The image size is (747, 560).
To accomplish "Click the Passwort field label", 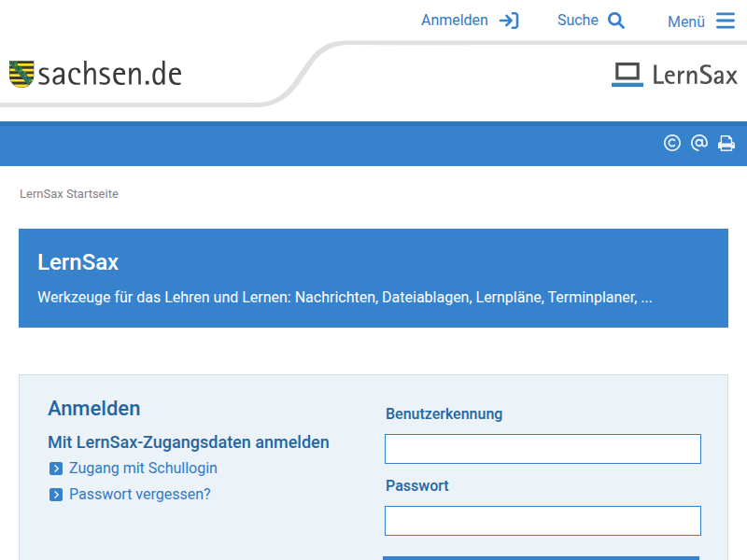I will [x=417, y=485].
